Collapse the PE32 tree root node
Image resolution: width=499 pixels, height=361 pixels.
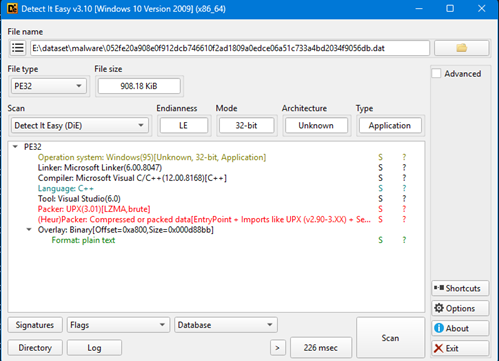15,147
